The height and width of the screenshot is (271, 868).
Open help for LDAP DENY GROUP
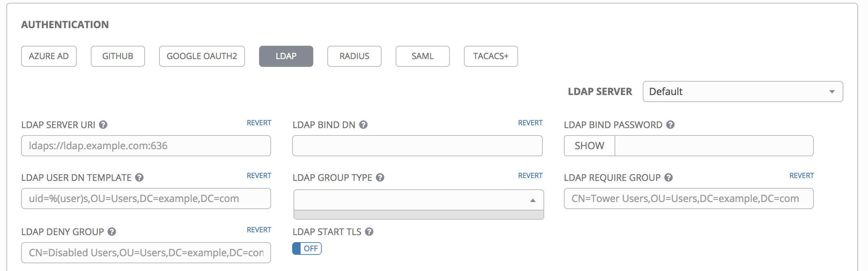pyautogui.click(x=112, y=232)
